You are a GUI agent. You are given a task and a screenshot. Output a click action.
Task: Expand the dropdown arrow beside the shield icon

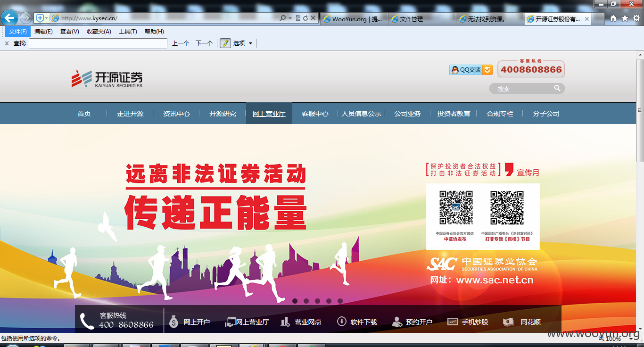click(46, 18)
